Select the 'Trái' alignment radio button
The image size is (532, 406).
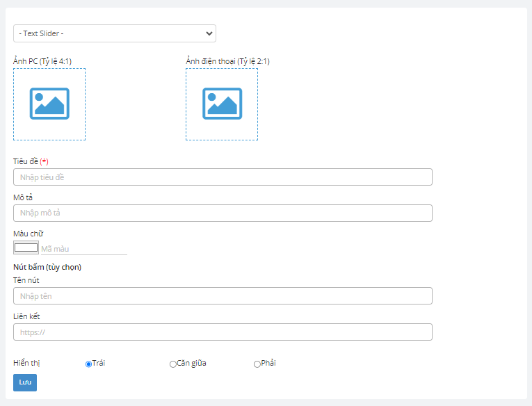point(88,364)
